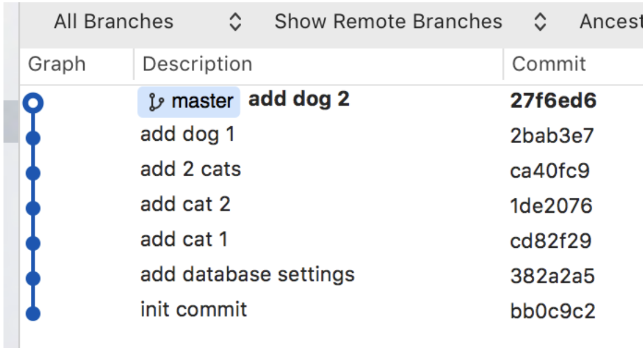644x349 pixels.
Task: Open the All Branches dropdown
Action: pyautogui.click(x=148, y=22)
